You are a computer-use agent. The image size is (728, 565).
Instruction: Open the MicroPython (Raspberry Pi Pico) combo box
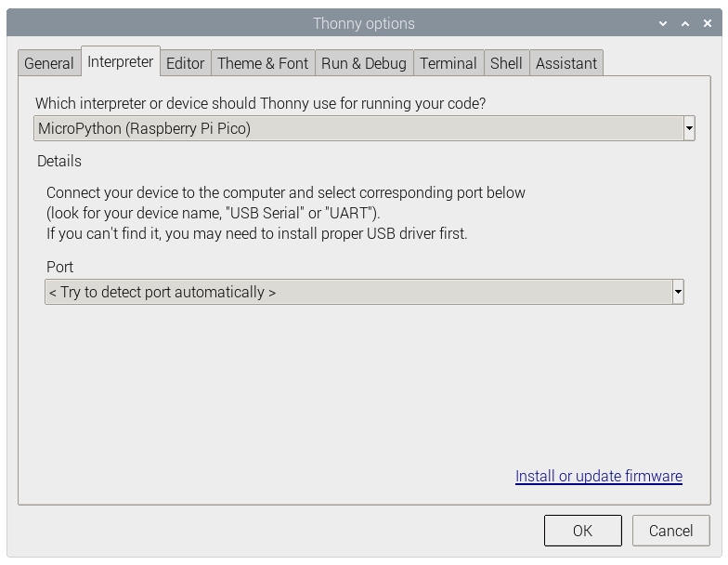click(x=358, y=128)
